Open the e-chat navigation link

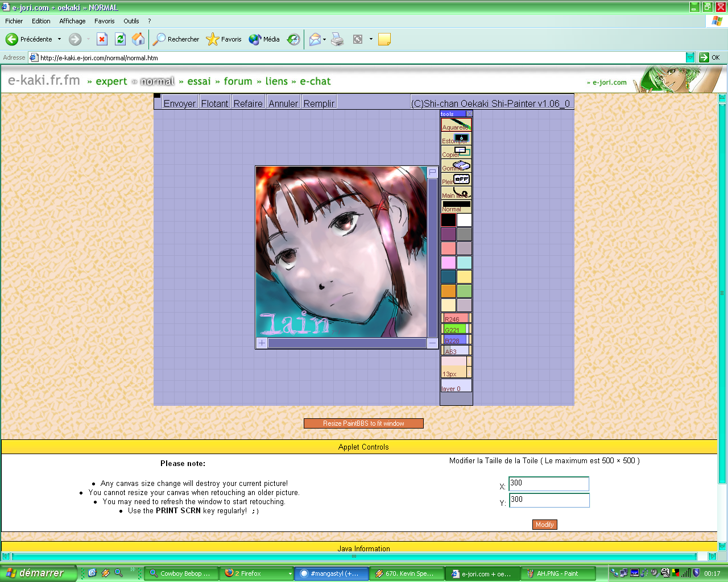pyautogui.click(x=315, y=81)
